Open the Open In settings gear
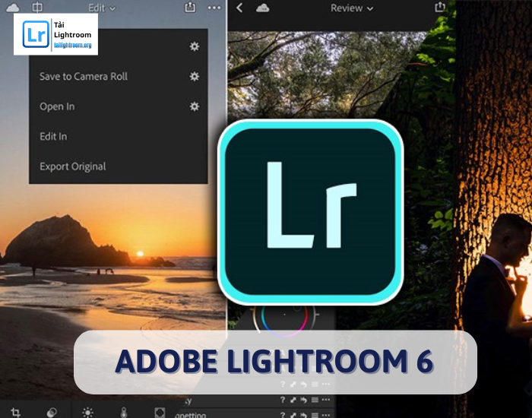The height and width of the screenshot is (418, 532). (195, 106)
